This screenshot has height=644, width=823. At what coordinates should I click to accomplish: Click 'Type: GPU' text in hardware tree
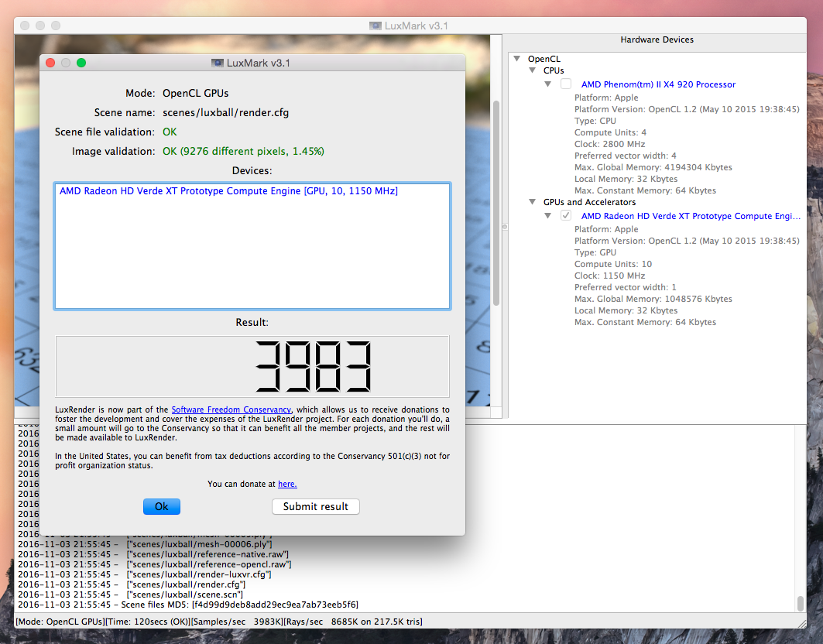[x=595, y=252]
